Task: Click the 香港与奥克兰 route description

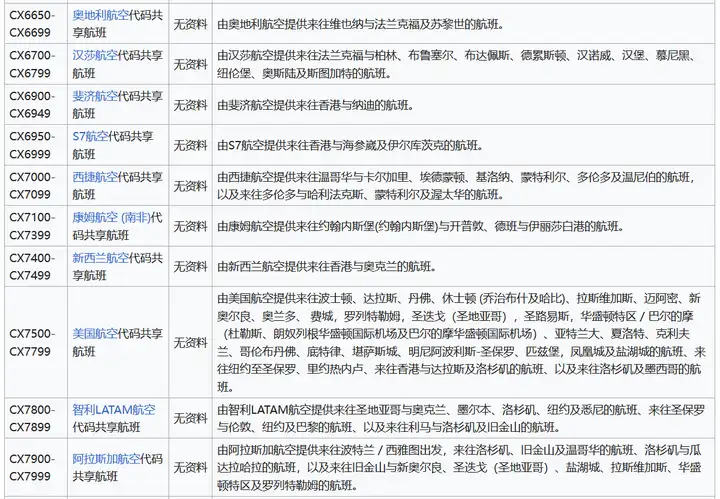Action: [327, 267]
